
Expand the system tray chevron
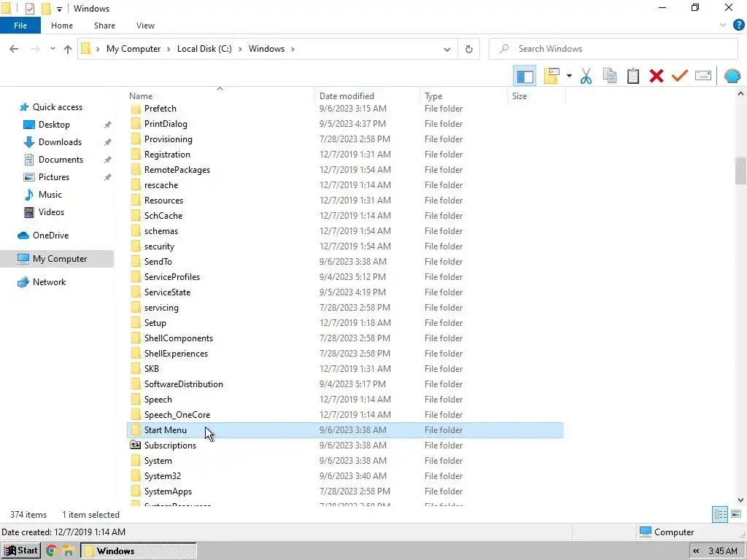pyautogui.click(x=696, y=551)
